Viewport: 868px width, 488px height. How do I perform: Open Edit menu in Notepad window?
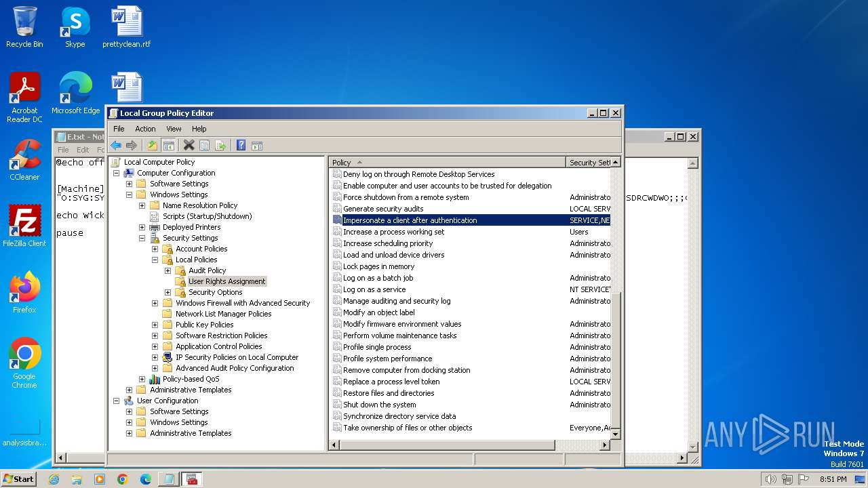tap(83, 150)
